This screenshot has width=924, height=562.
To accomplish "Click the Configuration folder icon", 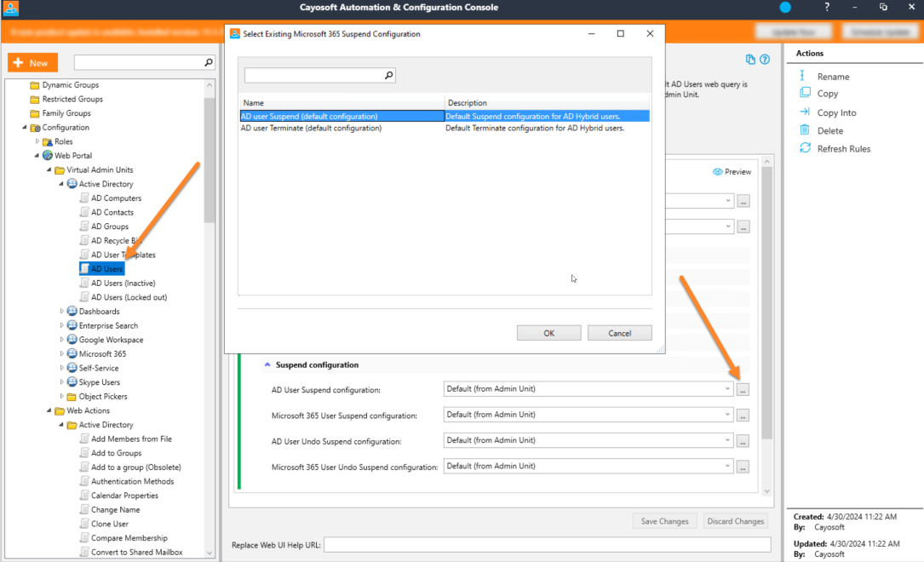I will click(x=35, y=127).
